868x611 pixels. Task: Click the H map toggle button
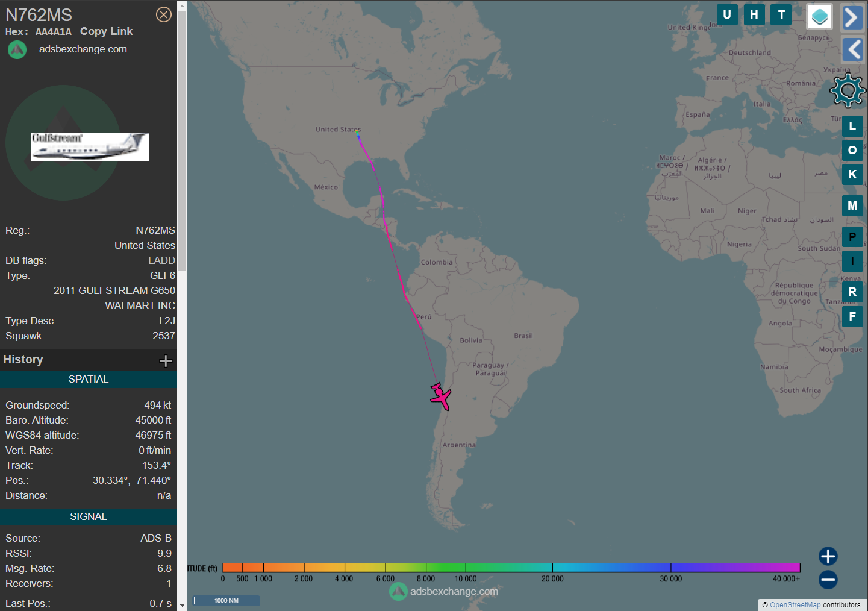coord(754,15)
